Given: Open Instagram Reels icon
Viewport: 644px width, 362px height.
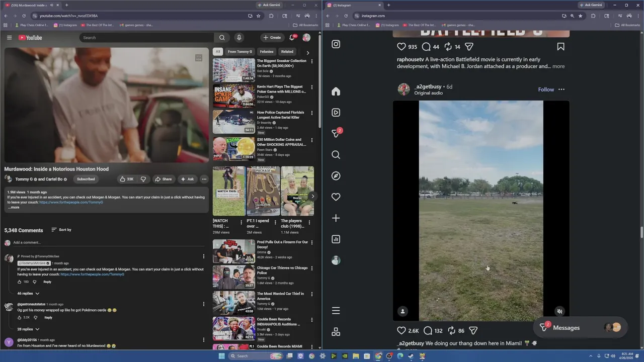Looking at the screenshot, I should (336, 113).
